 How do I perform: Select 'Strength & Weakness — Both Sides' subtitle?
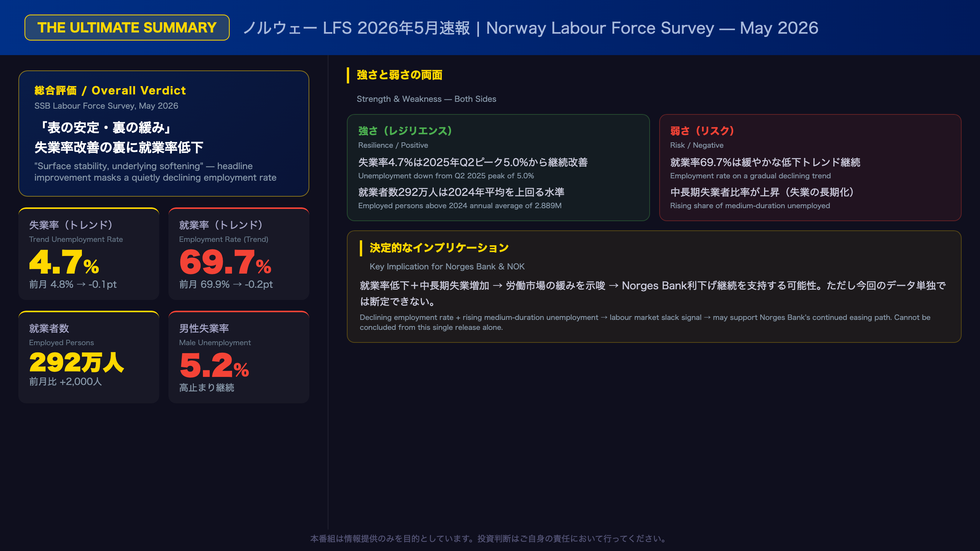426,99
